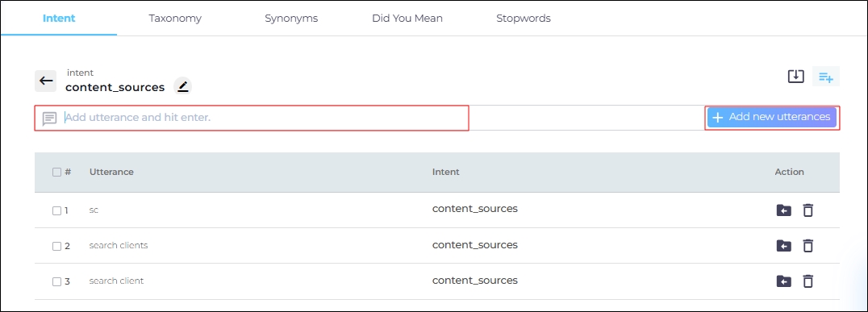Delete the 'search client' utterance
Screen dimensions: 868x312
(x=808, y=281)
